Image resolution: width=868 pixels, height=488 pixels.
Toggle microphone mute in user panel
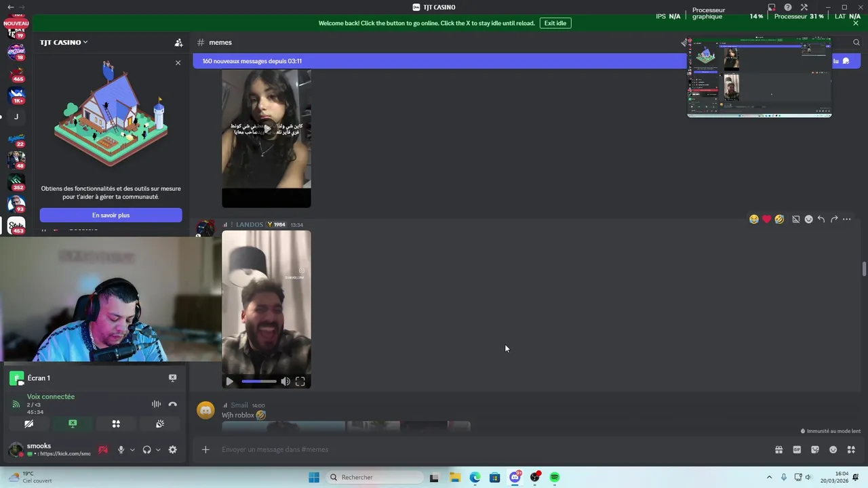pos(121,449)
